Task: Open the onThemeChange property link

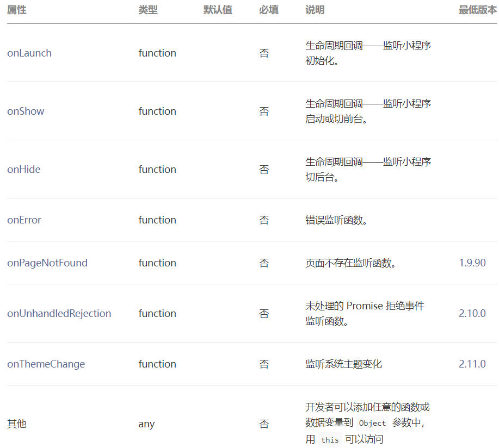Action: [46, 364]
